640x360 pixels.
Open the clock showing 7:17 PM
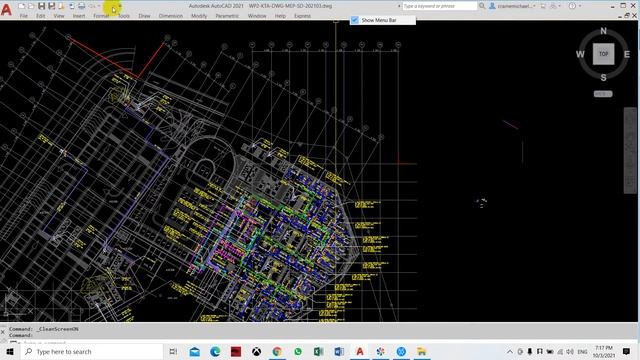point(604,351)
